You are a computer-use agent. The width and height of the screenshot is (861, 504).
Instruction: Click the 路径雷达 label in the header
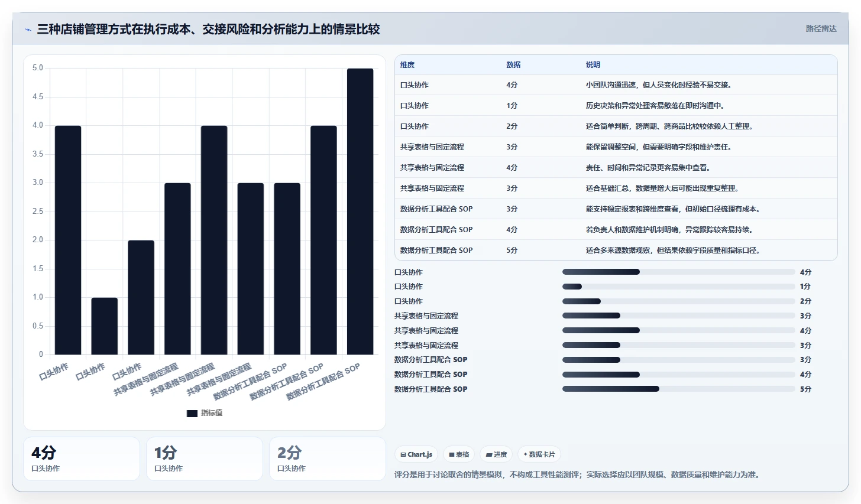821,28
